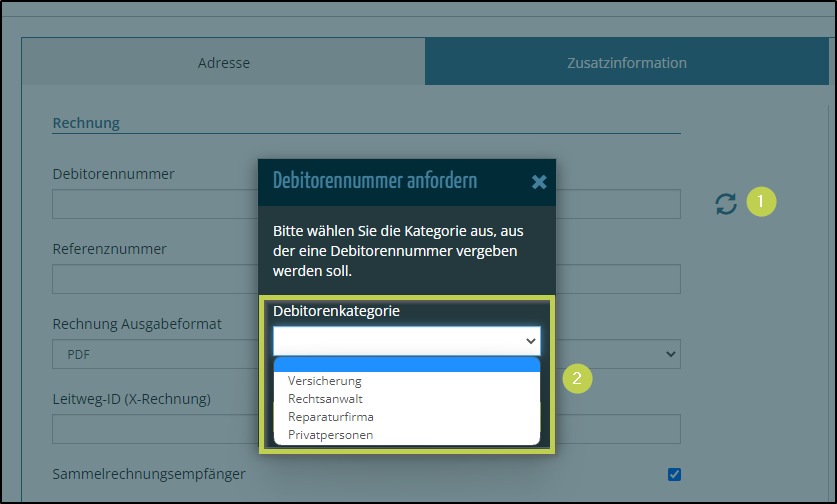Image resolution: width=837 pixels, height=504 pixels.
Task: Click into the Debitorennummer input field
Action: [x=150, y=204]
